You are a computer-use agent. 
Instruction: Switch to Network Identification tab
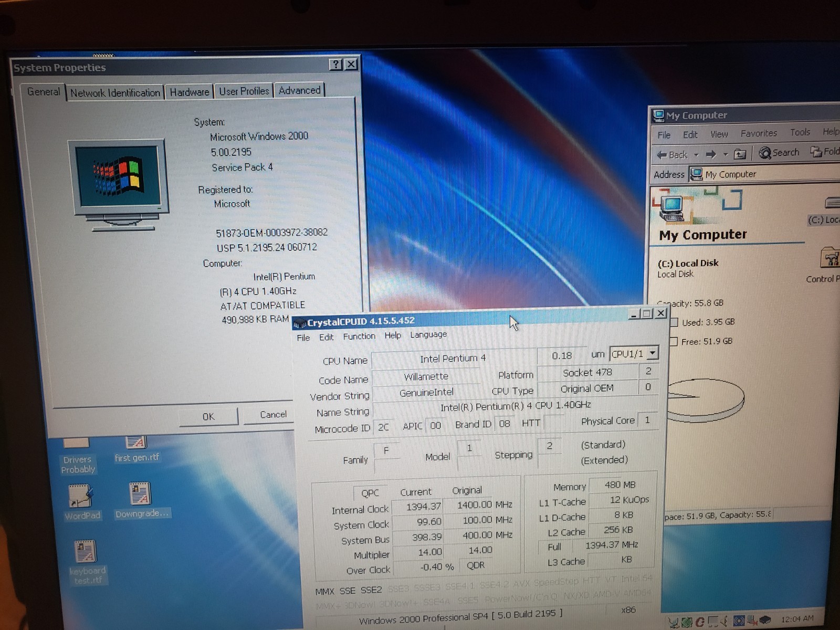click(115, 93)
